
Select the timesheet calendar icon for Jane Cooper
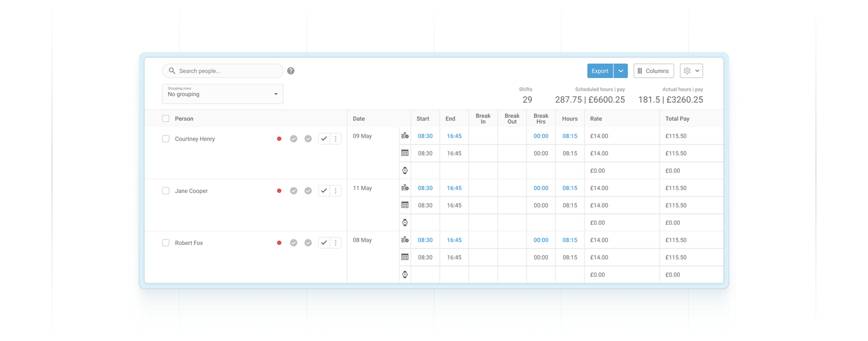(404, 205)
